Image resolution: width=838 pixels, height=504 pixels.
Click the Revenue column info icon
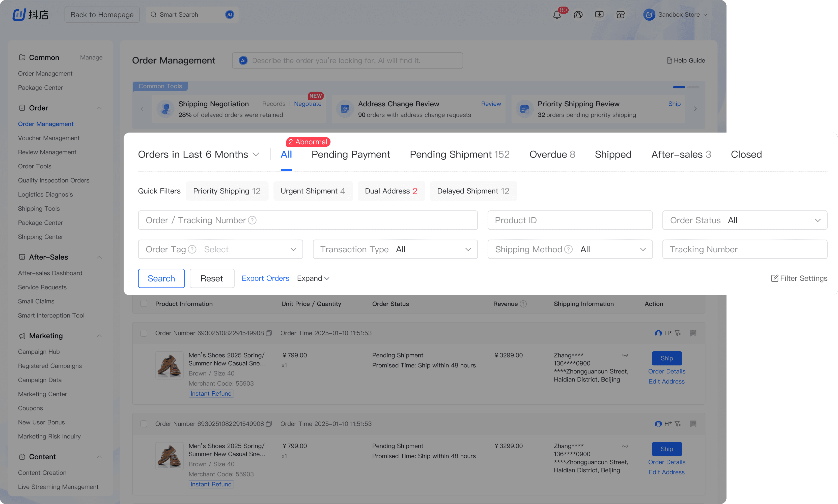click(523, 304)
